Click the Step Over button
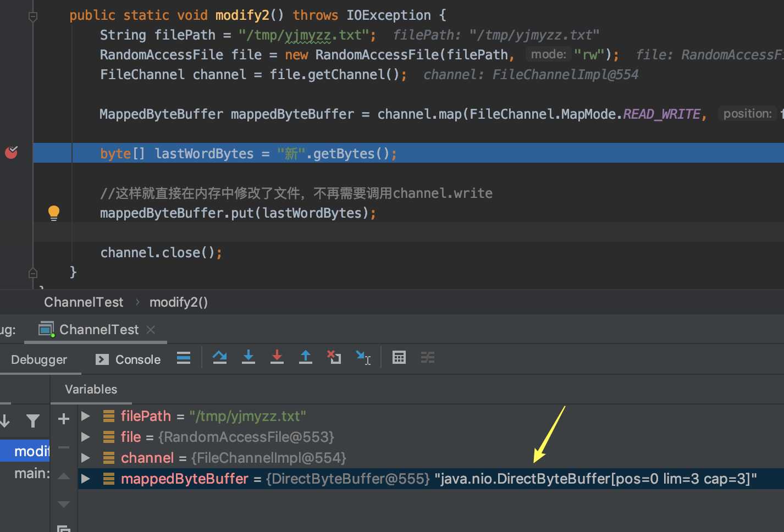 220,358
